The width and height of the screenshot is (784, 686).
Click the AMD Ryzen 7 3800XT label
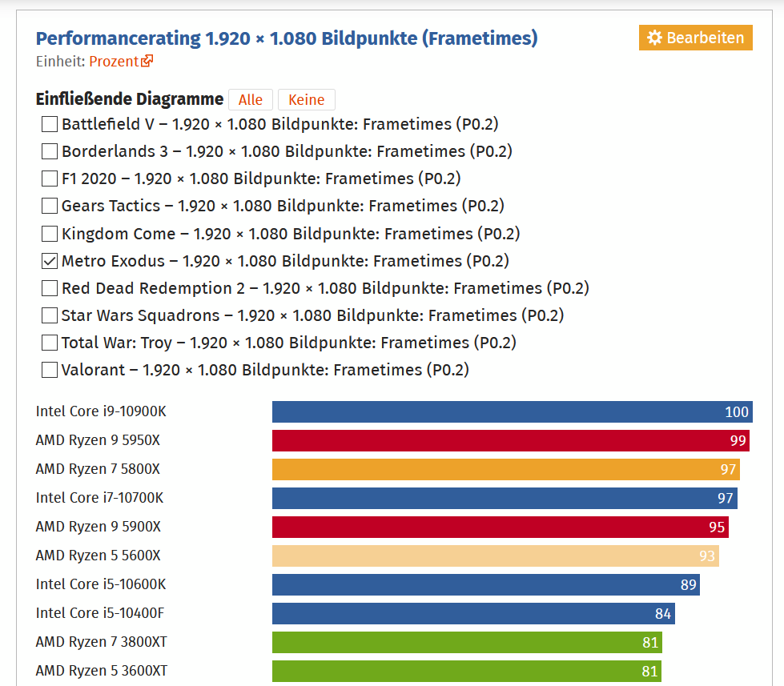pos(102,643)
